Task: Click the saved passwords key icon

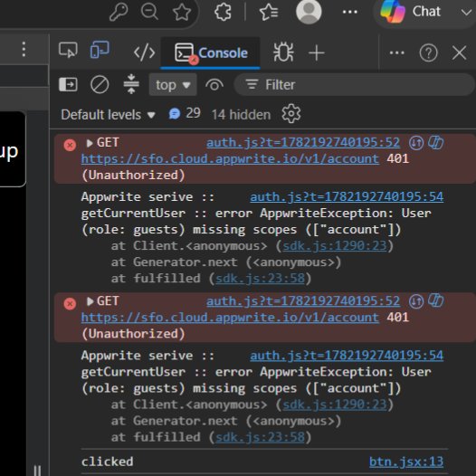Action: 119,12
